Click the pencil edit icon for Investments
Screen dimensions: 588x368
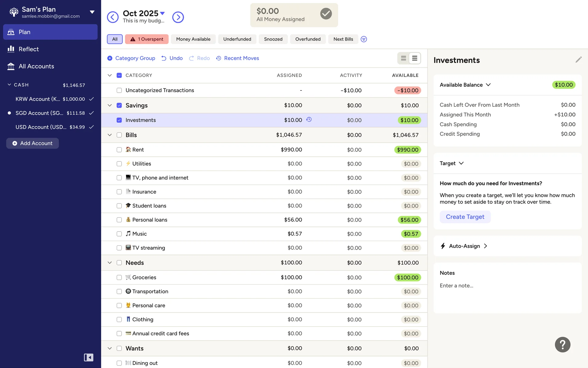578,60
